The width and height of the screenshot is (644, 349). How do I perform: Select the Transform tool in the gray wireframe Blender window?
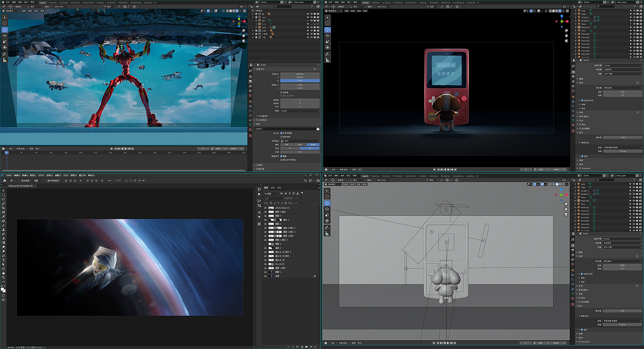(x=327, y=221)
